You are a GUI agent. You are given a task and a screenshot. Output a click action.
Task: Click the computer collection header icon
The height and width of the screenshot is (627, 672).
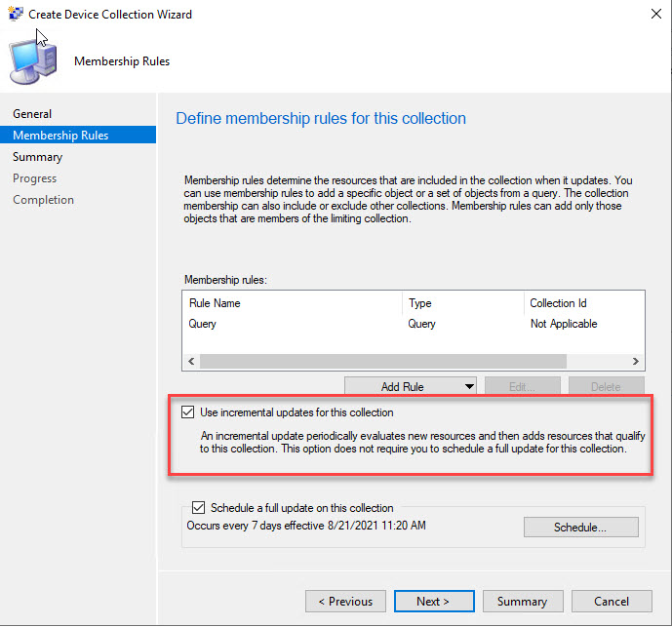click(x=32, y=60)
